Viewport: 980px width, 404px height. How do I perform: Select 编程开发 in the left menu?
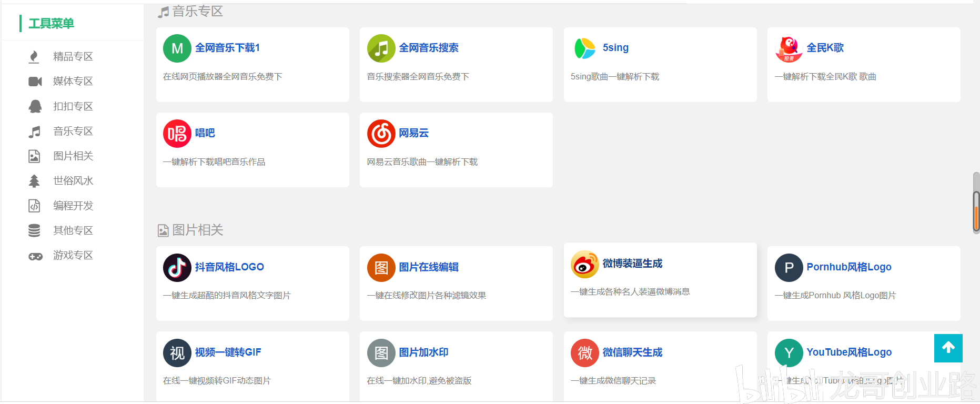point(73,206)
